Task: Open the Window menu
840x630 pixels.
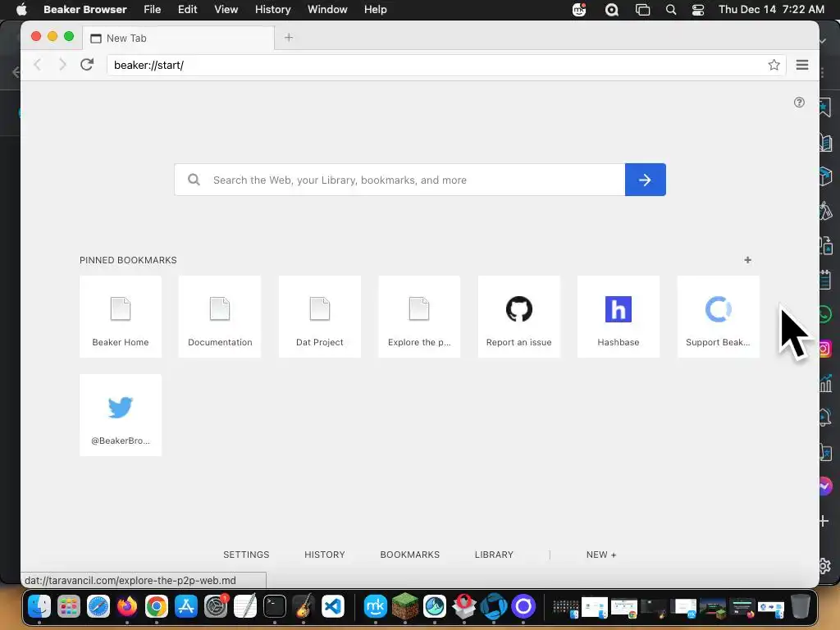Action: pos(327,9)
